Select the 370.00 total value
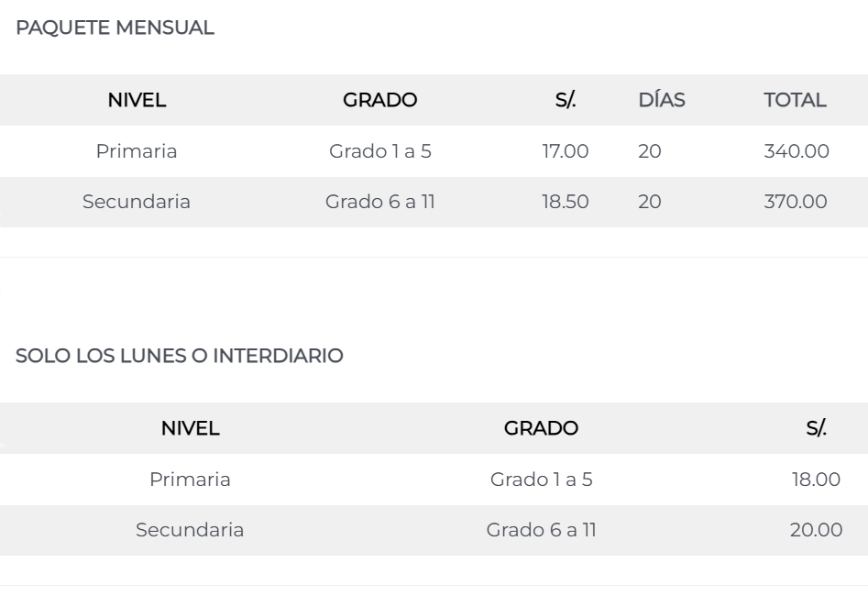Viewport: 868px width, 596px height. pyautogui.click(x=797, y=202)
